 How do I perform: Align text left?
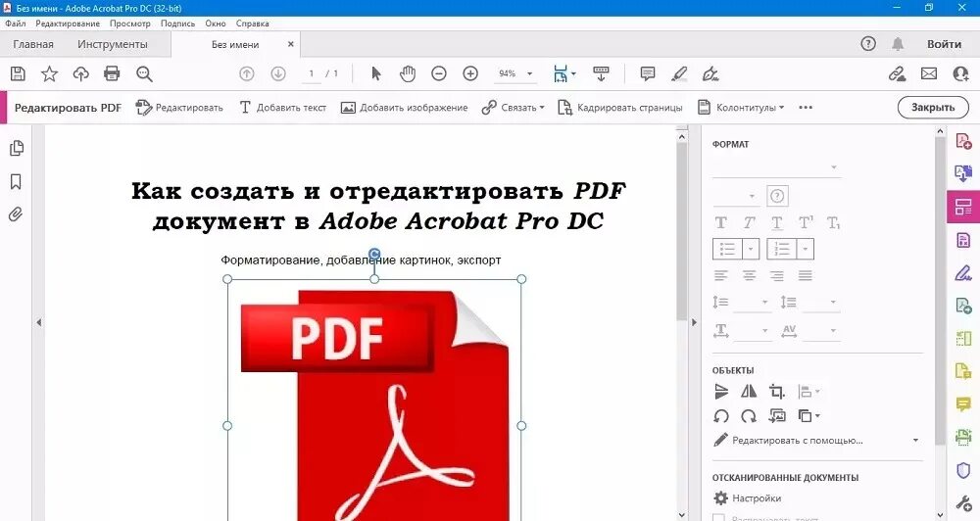pos(721,275)
